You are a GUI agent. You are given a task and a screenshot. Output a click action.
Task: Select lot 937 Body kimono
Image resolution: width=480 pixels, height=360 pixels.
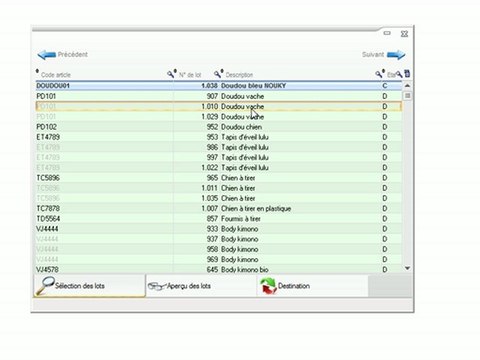click(x=219, y=239)
